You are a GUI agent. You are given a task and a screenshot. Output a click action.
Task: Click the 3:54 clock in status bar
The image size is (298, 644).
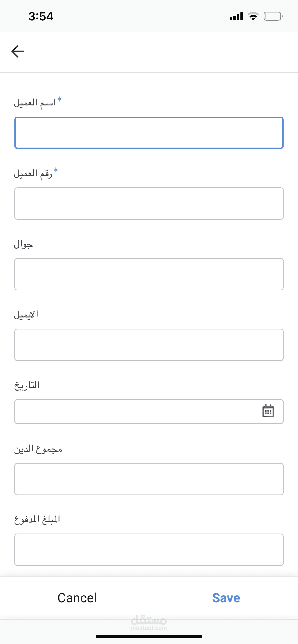41,17
